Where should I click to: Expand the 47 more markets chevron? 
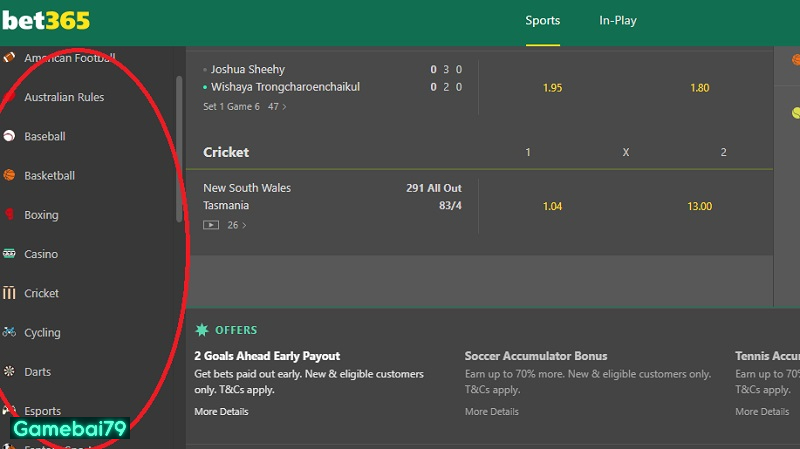[x=284, y=107]
